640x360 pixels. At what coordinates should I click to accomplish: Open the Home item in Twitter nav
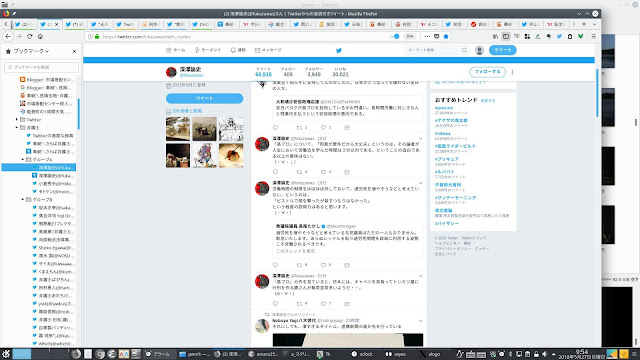176,50
